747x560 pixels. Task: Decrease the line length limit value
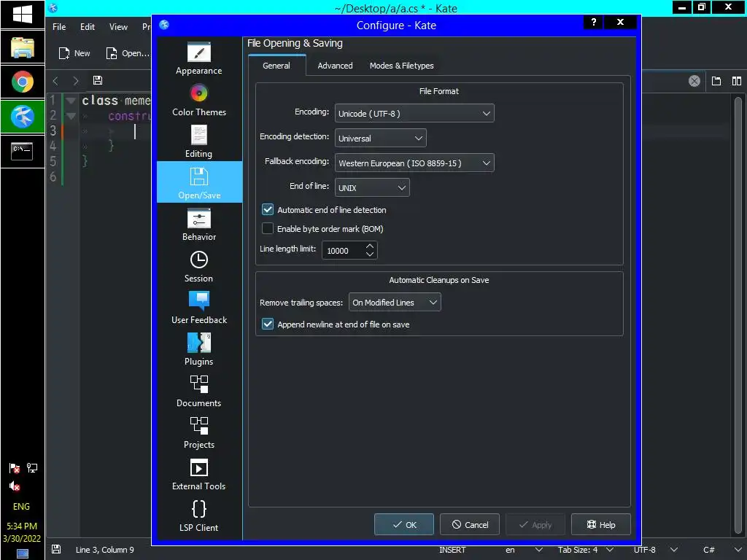coord(370,254)
